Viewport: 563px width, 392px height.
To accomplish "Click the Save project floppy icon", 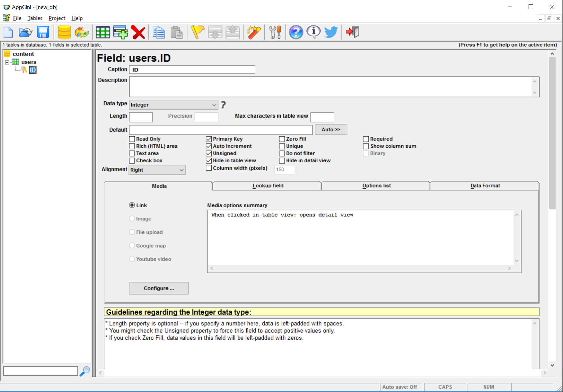I will coord(43,32).
